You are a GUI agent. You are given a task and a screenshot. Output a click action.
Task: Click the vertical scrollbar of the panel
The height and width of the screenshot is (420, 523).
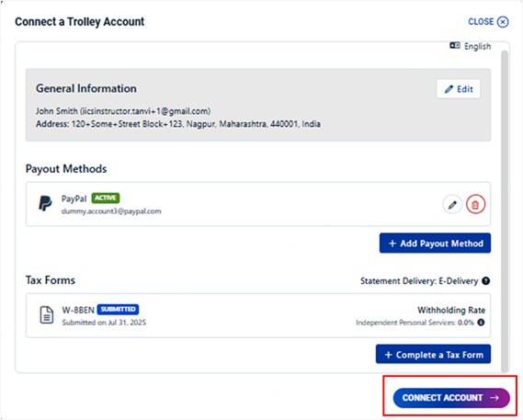point(505,210)
